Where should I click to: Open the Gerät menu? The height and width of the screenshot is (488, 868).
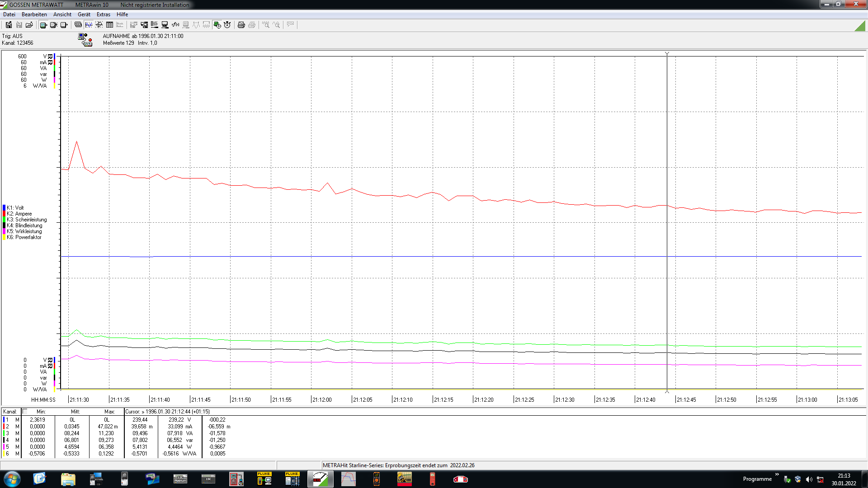click(84, 14)
